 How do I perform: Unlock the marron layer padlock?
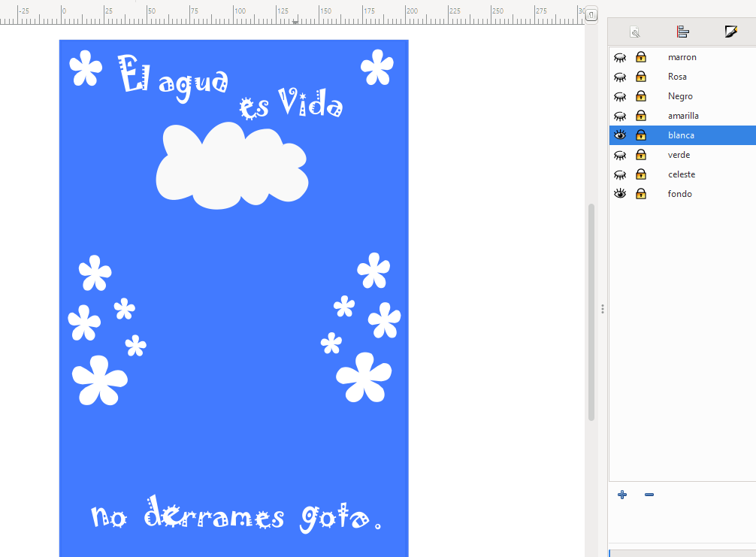click(641, 57)
